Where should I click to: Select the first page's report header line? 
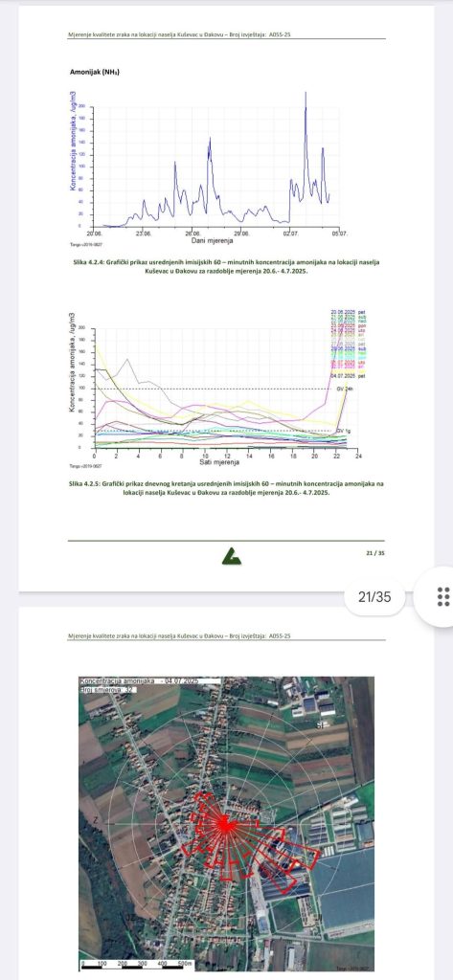coord(180,34)
